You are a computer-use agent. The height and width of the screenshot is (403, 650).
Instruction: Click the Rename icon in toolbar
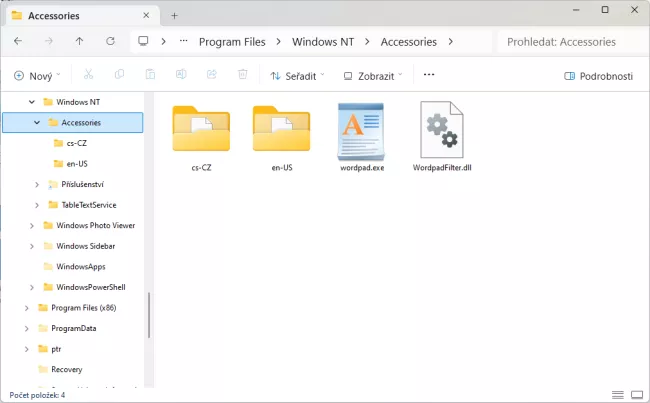point(181,75)
